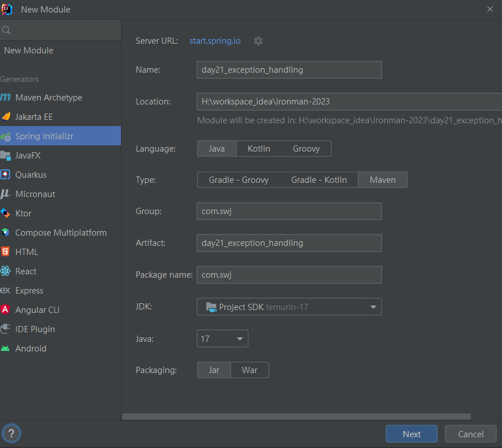Choose the Quarkus generator icon

[6, 175]
